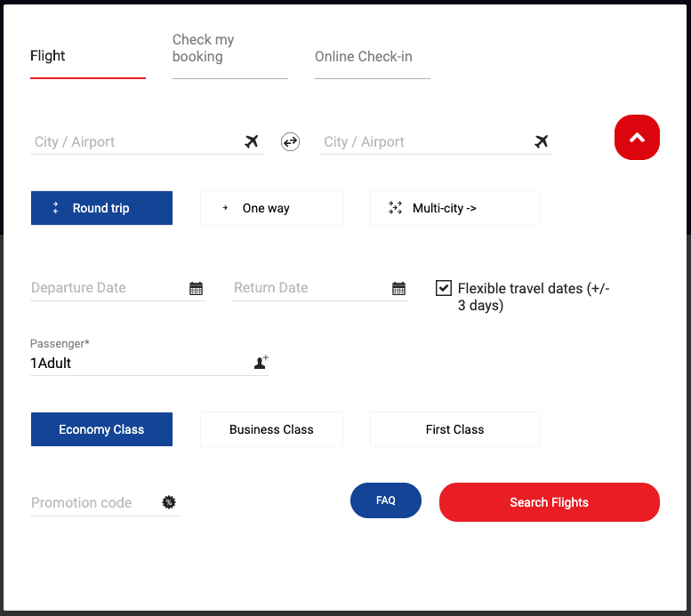
Task: Choose First Class cabin option
Action: (454, 429)
